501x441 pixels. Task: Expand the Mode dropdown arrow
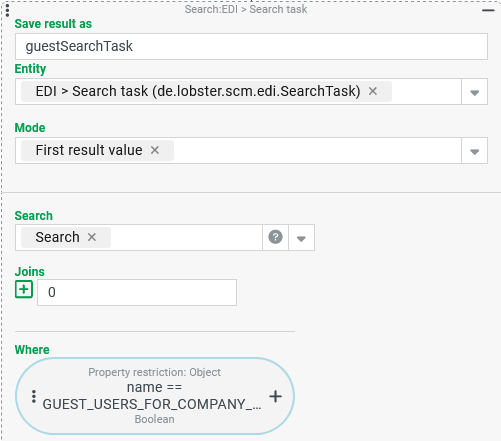click(474, 150)
